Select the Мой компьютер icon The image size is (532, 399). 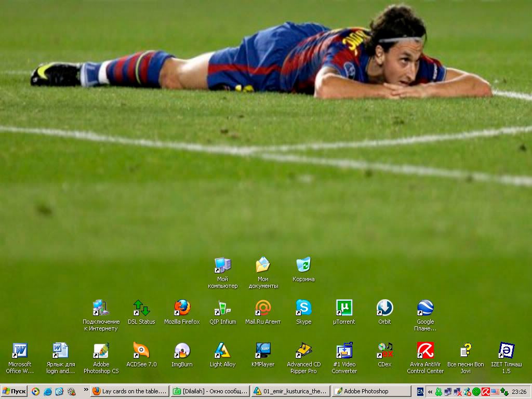point(222,265)
